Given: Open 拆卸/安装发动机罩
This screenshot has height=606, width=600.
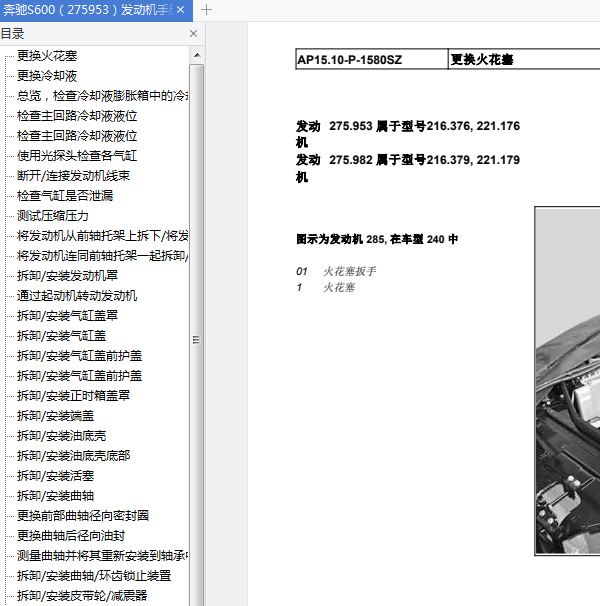Looking at the screenshot, I should click(x=68, y=276).
